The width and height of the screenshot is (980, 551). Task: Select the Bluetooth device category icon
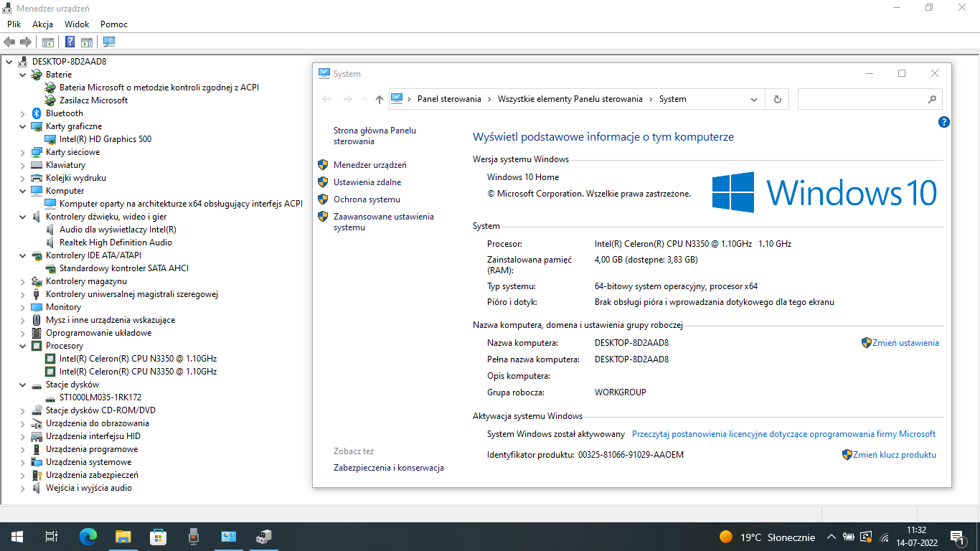(x=37, y=113)
